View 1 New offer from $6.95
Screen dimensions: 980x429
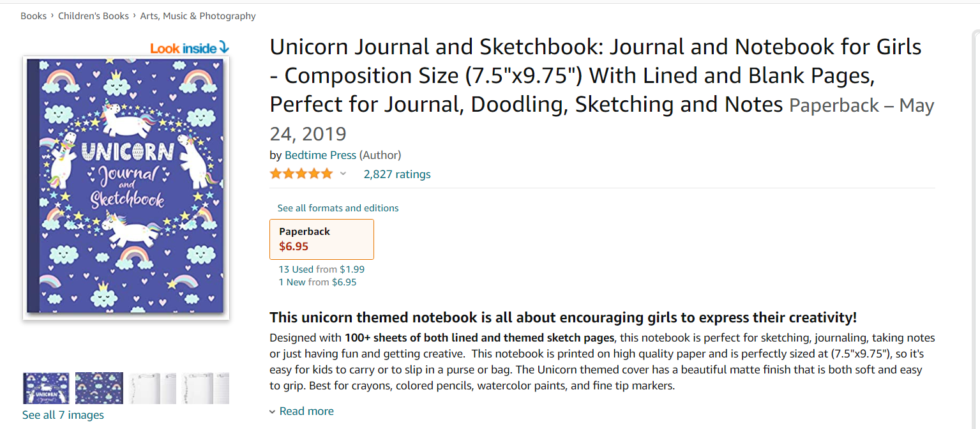[x=317, y=282]
